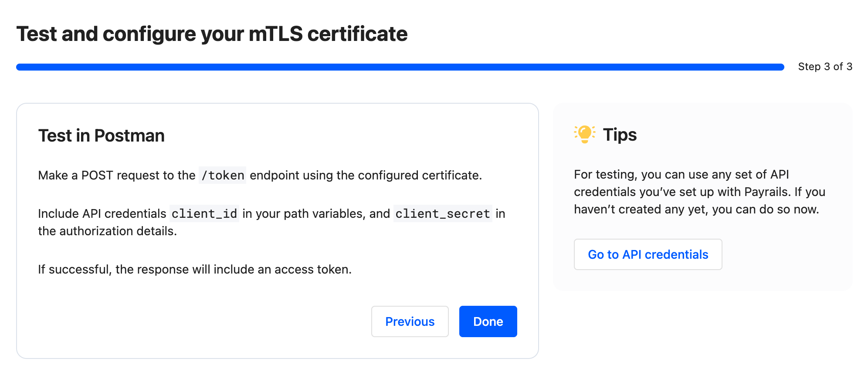Go back using the Previous button
Viewport: 868px width, 372px height.
point(410,321)
